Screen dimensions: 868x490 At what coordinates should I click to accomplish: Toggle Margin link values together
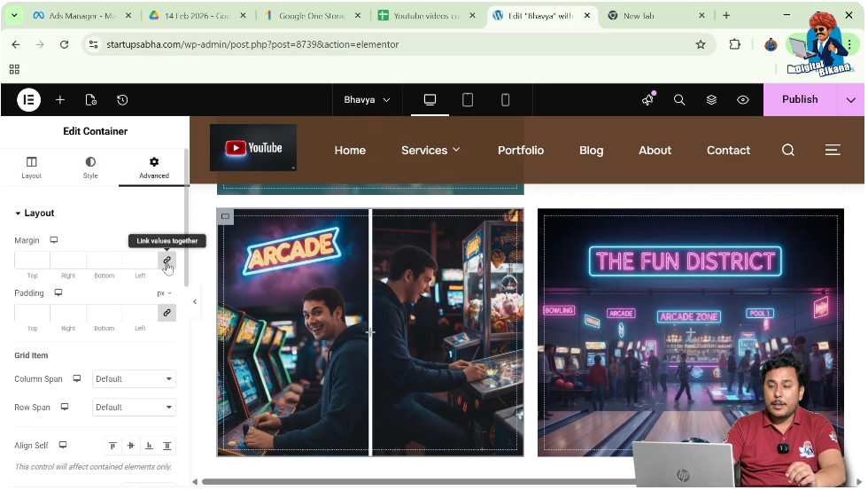tap(167, 261)
